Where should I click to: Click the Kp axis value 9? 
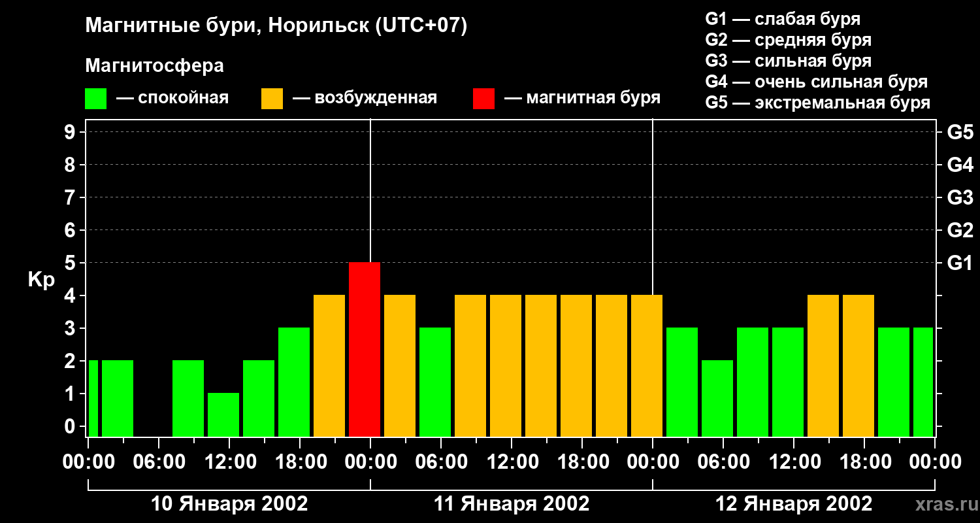[x=71, y=132]
